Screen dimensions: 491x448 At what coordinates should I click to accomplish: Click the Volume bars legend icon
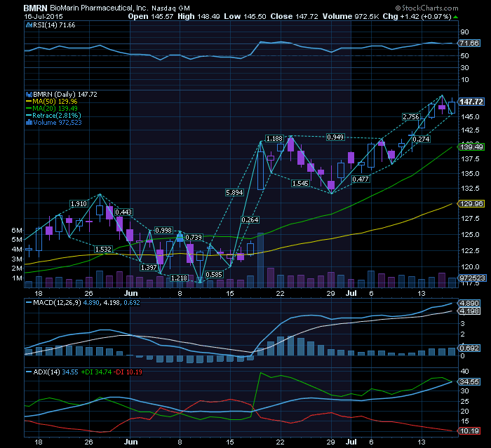click(29, 123)
